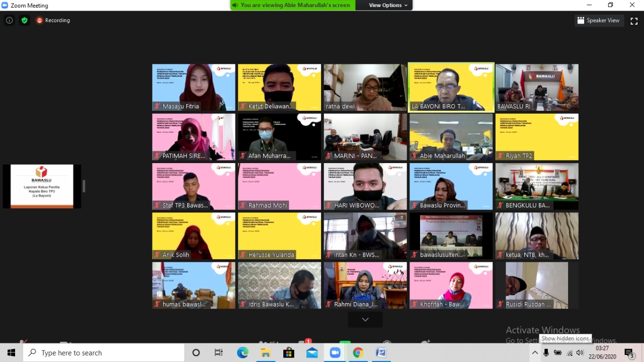Show hidden icons in the system tray
The image size is (644, 362).
pyautogui.click(x=535, y=353)
